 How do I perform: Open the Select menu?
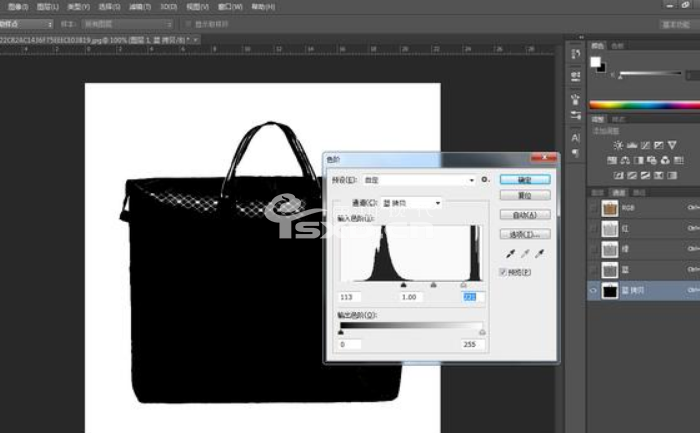pos(109,7)
